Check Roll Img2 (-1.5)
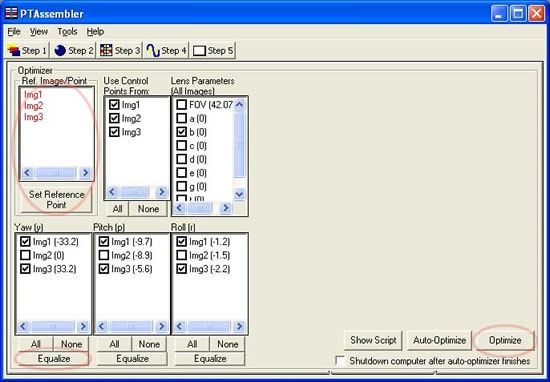The height and width of the screenshot is (382, 550). 181,255
